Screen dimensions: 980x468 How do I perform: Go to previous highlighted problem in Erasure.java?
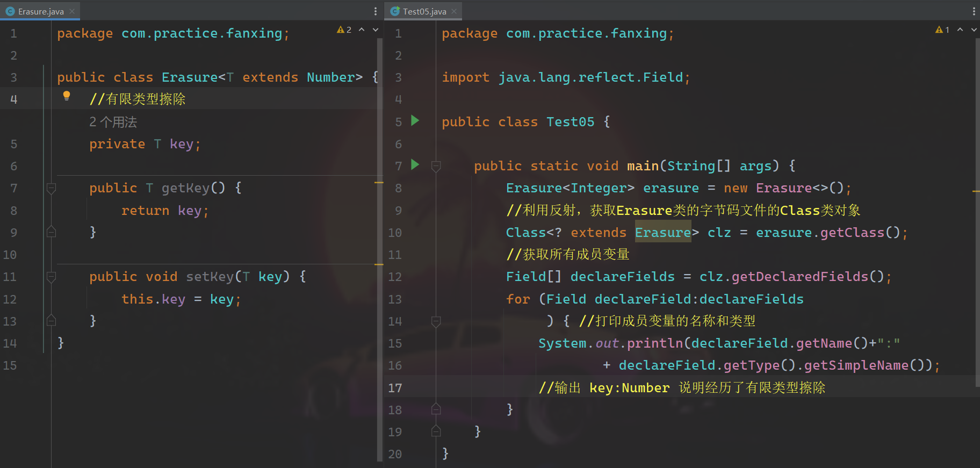(362, 30)
